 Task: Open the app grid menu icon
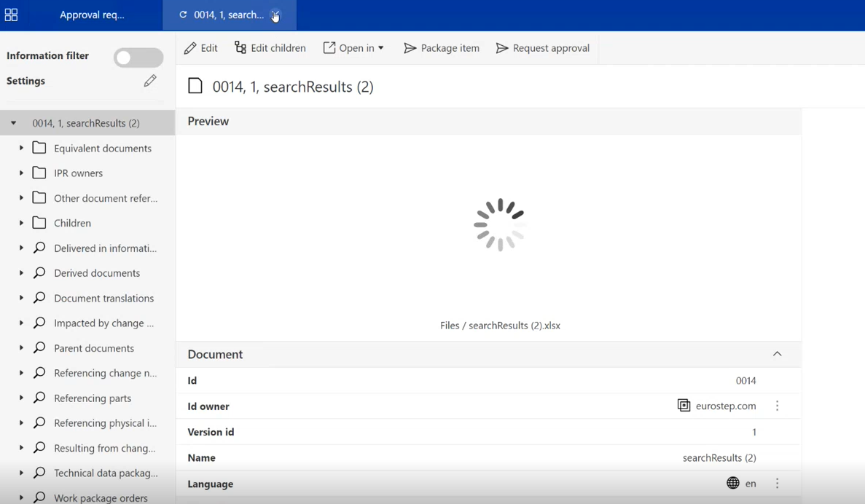[x=11, y=15]
